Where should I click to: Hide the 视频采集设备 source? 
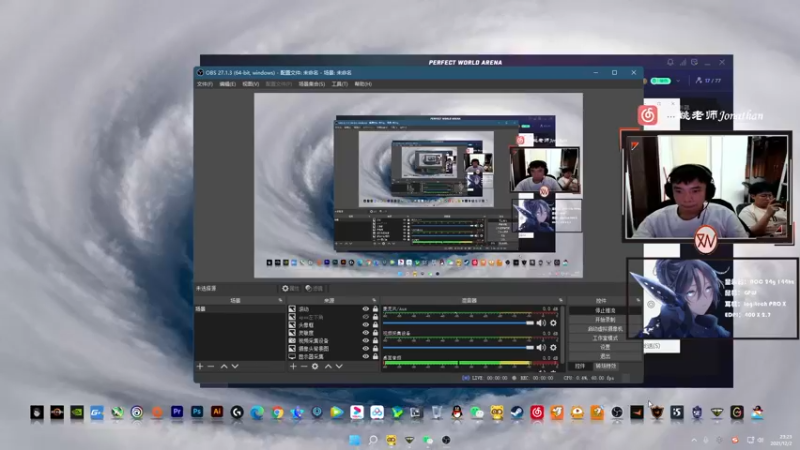coord(365,340)
